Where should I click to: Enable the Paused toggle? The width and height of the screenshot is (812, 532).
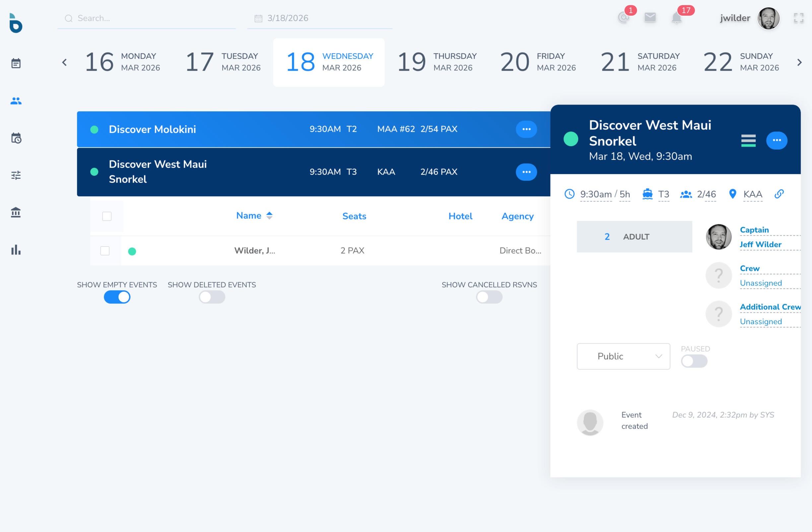(694, 361)
